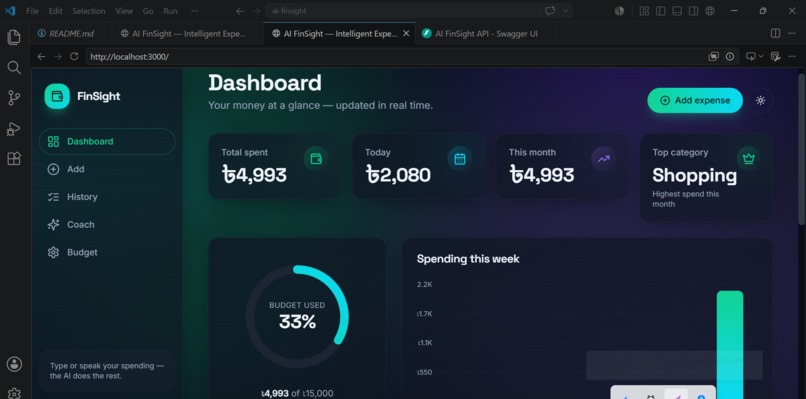
Task: Click the Total spent wallet icon
Action: point(316,159)
